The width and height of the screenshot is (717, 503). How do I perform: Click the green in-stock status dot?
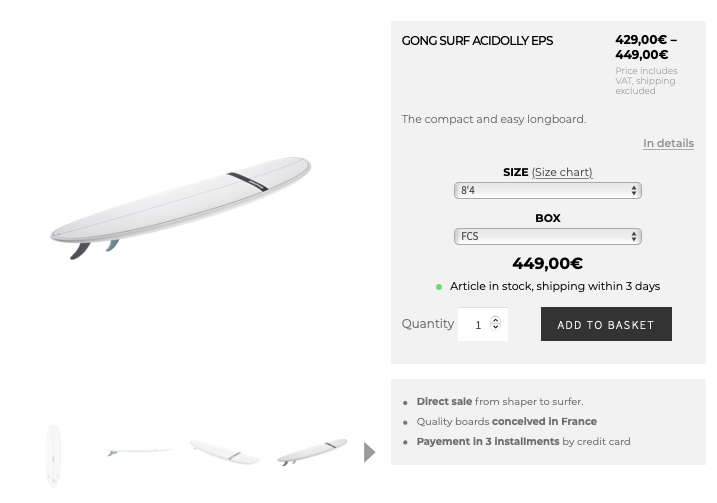[x=439, y=287]
